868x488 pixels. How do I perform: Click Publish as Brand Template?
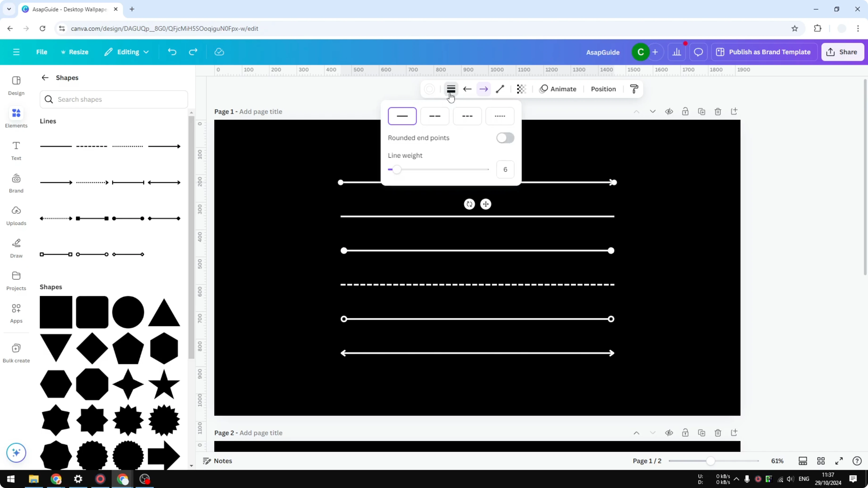[764, 52]
